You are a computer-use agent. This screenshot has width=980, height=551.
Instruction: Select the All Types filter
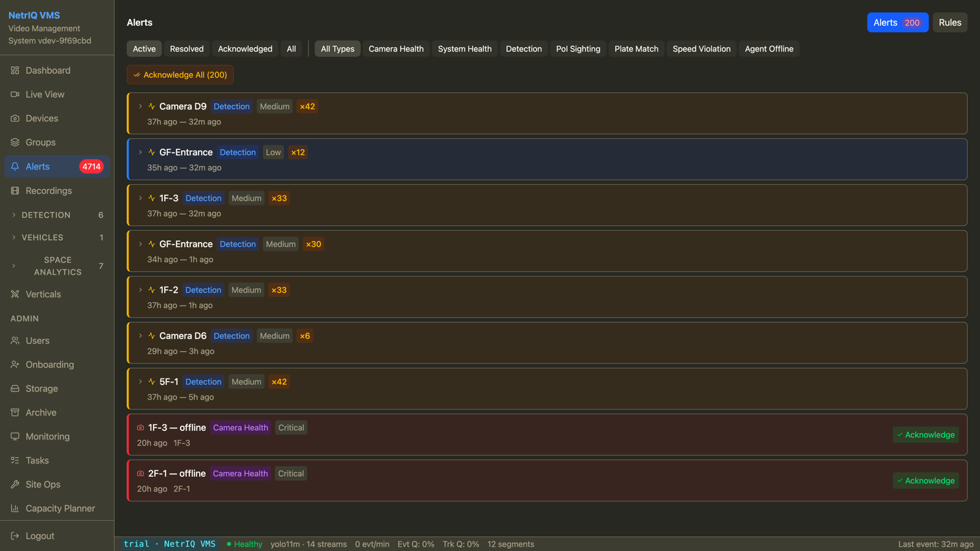coord(337,49)
